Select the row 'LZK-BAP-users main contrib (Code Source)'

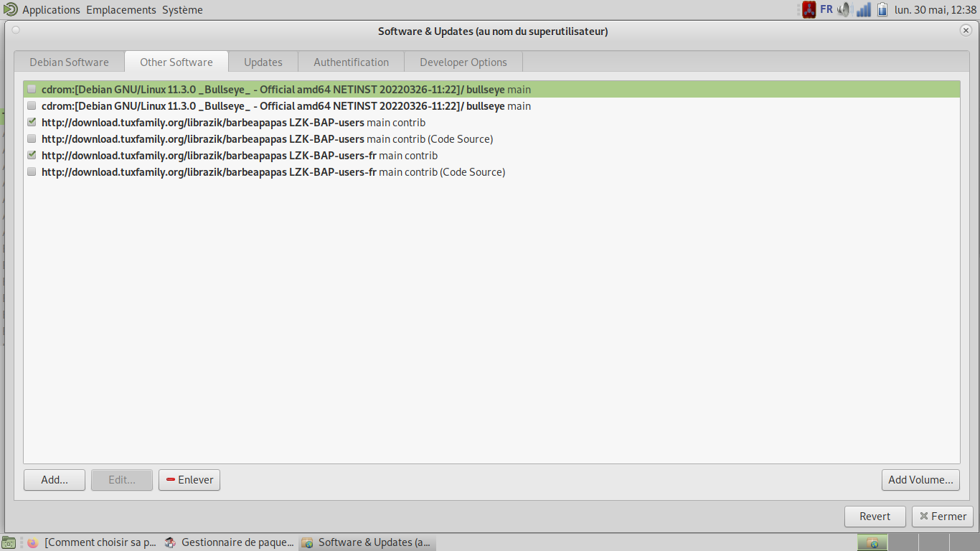pos(267,139)
